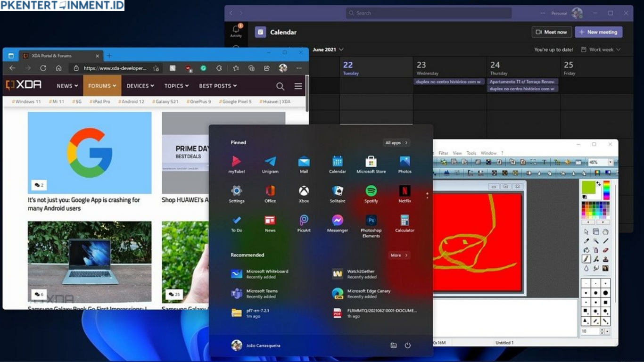
Task: Open File Explorer icon beside power button
Action: pos(394,346)
